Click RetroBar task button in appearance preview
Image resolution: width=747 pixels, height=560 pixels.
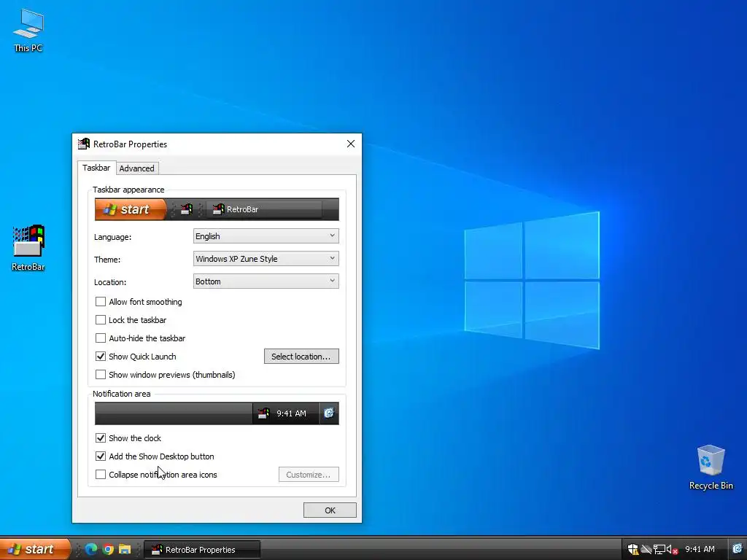coord(264,209)
